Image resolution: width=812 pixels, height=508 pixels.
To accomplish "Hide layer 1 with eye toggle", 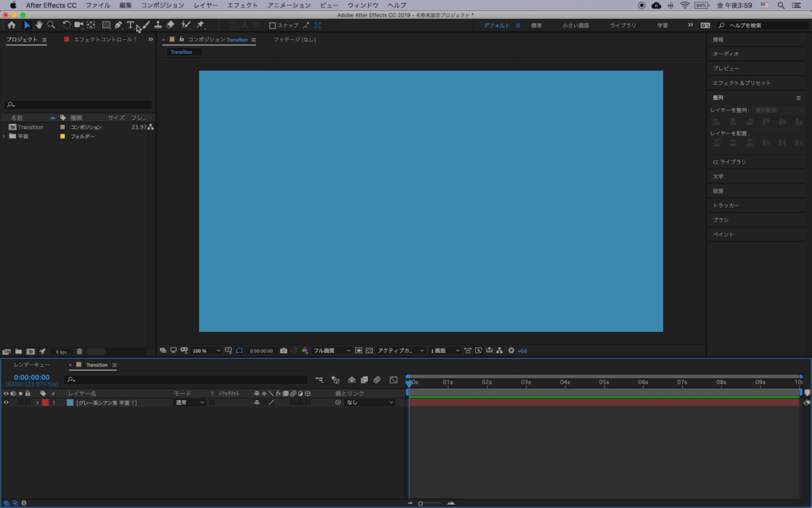I will [x=6, y=402].
